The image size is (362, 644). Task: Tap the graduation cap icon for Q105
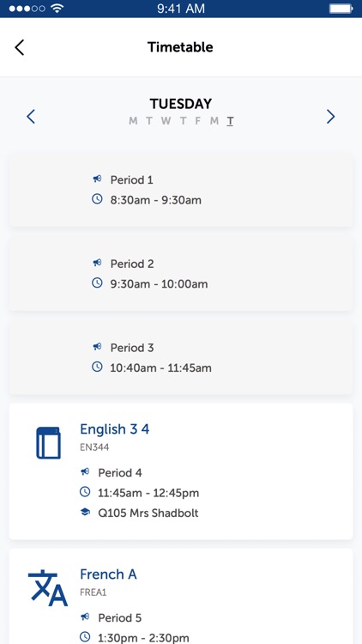(85, 512)
